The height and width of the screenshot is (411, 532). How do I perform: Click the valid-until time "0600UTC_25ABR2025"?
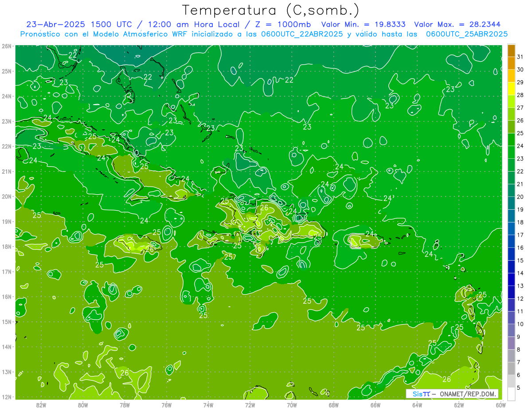(467, 34)
